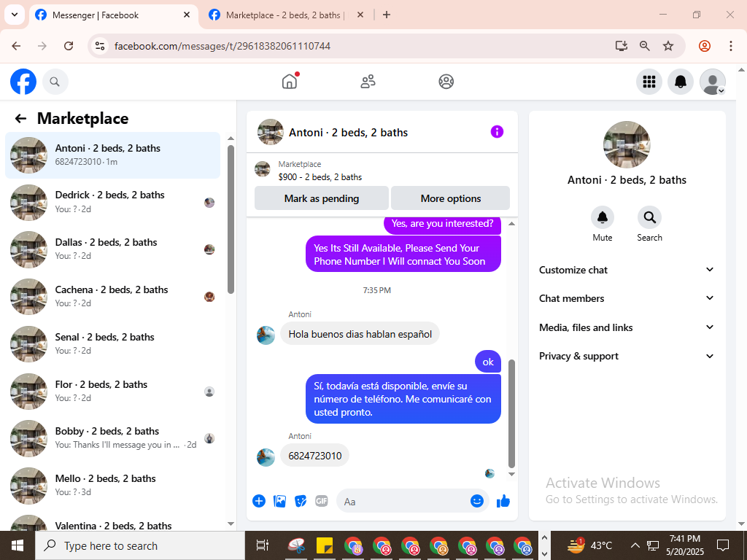Bookmark this page with star icon
This screenshot has height=560, width=747.
click(668, 46)
